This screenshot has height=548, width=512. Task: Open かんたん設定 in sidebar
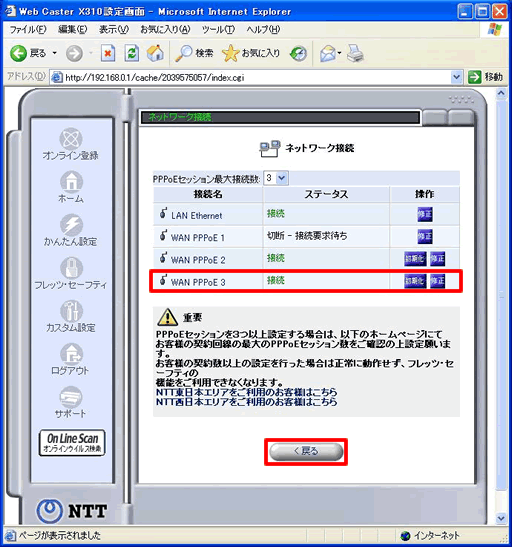[x=71, y=231]
